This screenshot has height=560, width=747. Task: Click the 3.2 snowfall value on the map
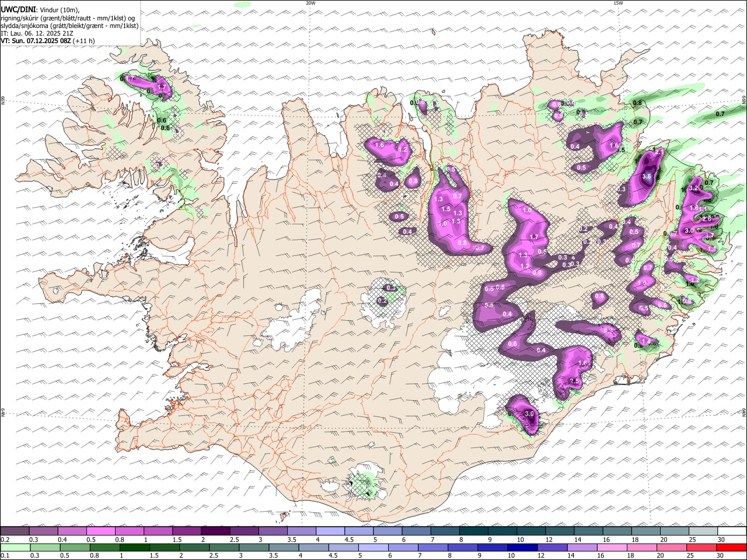693,188
